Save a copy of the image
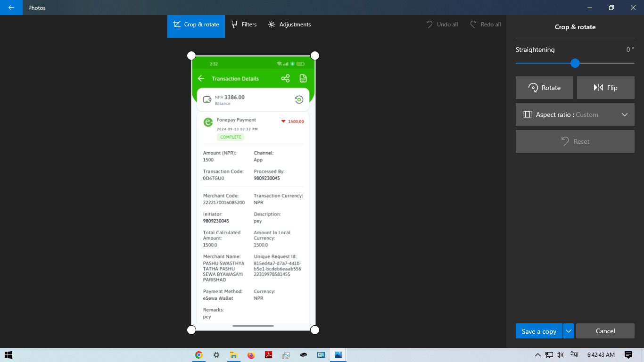This screenshot has width=644, height=362. pyautogui.click(x=539, y=331)
